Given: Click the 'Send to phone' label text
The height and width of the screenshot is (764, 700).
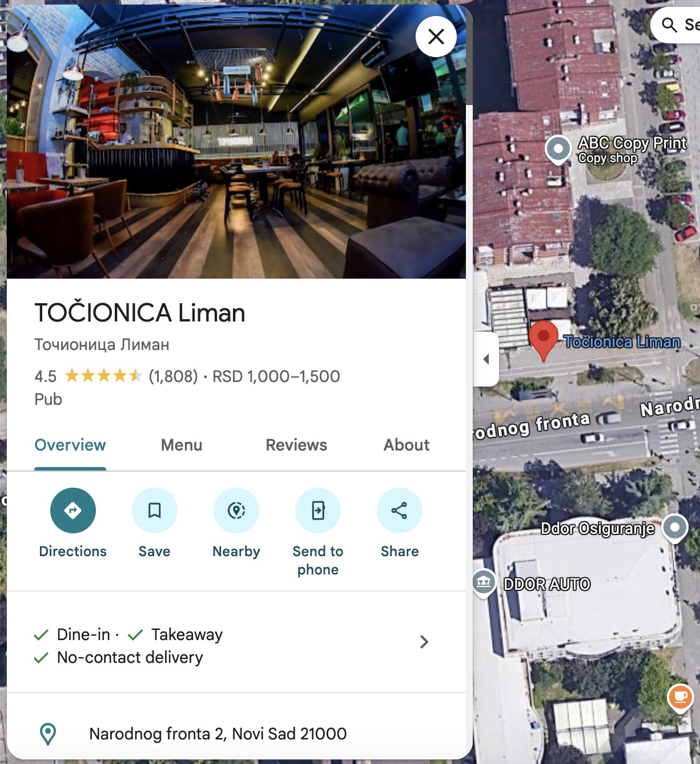Looking at the screenshot, I should point(318,561).
